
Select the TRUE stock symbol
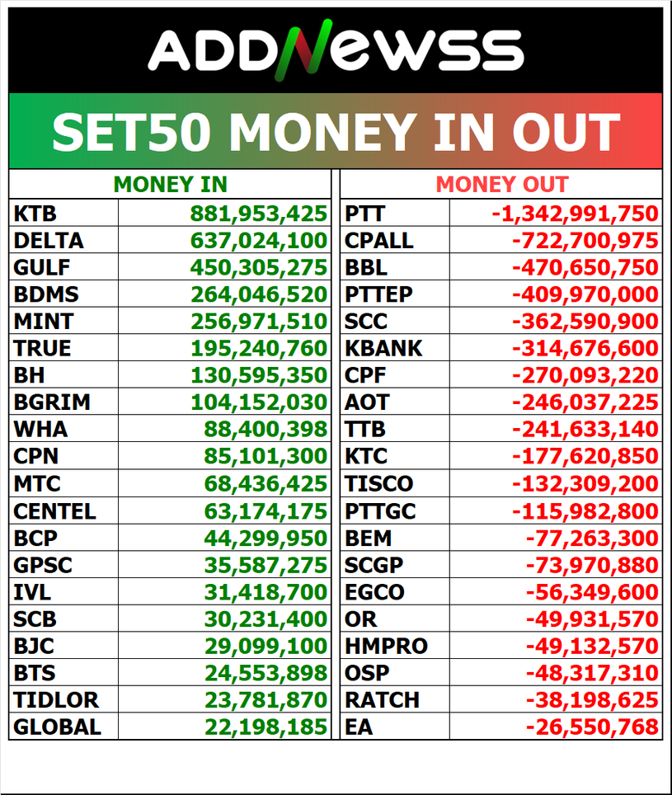coord(43,348)
